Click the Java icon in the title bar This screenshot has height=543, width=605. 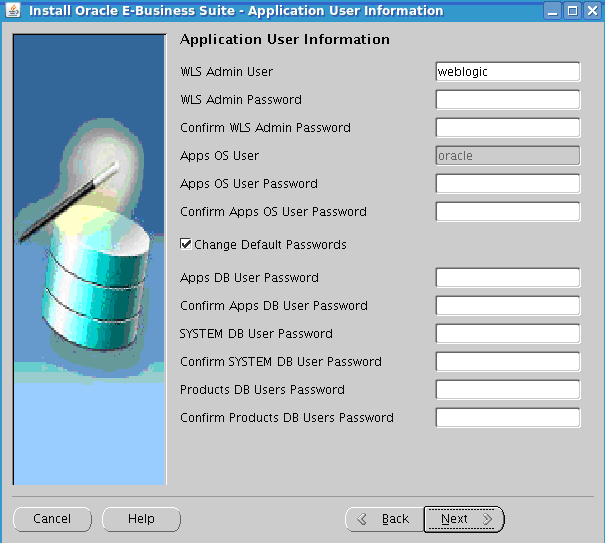click(x=13, y=10)
